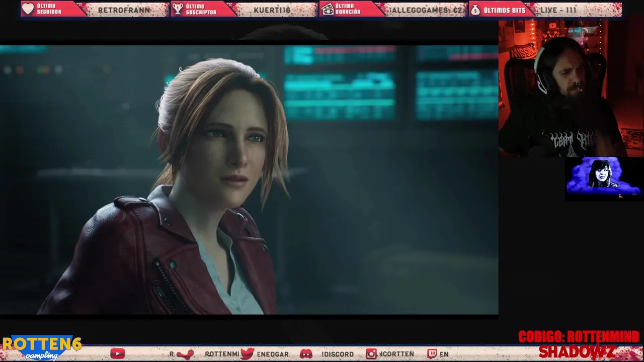Image resolution: width=644 pixels, height=362 pixels.
Task: Click the ROTTENMI text beside the Steam icon
Action: pyautogui.click(x=222, y=354)
